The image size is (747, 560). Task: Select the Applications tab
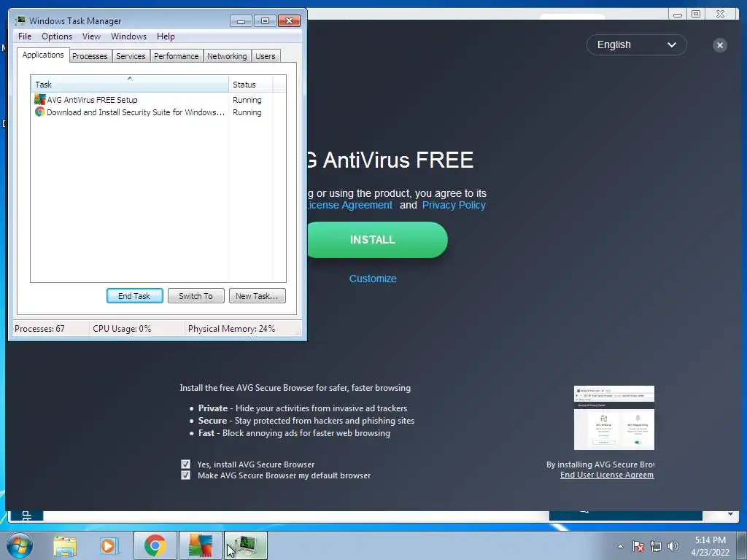point(43,55)
